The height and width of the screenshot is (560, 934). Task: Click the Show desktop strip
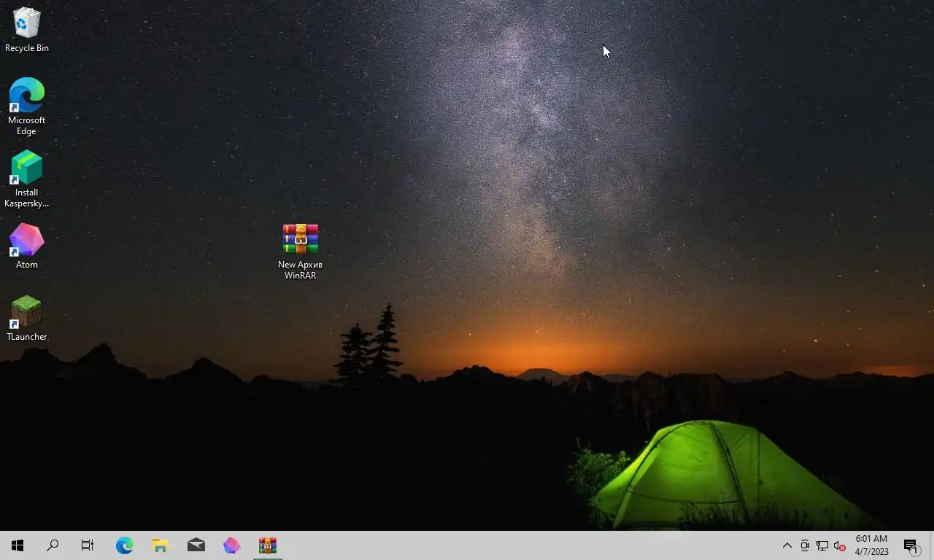(x=932, y=545)
